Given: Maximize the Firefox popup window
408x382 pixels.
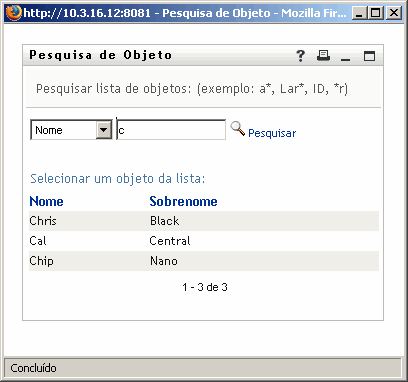Looking at the screenshot, I should pos(376,13).
